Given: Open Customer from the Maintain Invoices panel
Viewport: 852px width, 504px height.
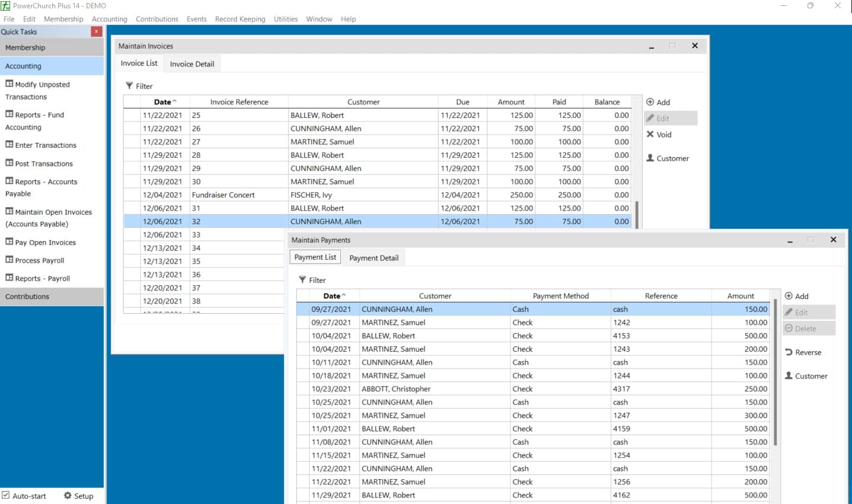Looking at the screenshot, I should [667, 158].
